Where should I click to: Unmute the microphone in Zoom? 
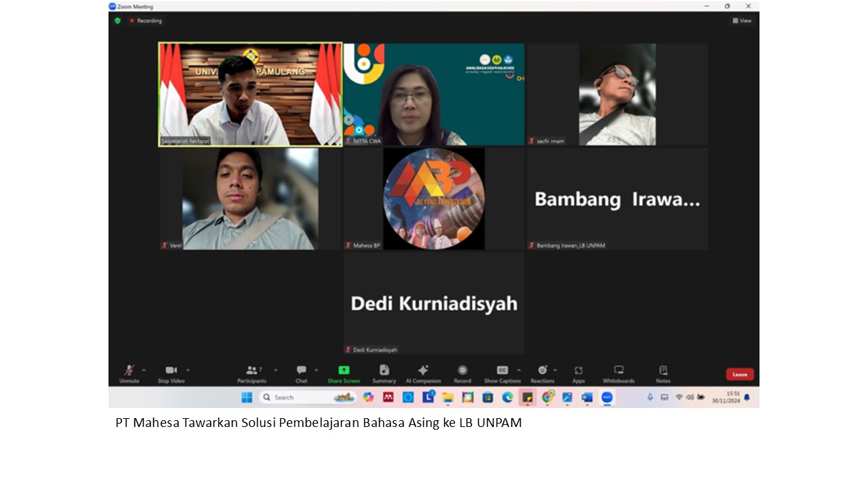tap(129, 373)
